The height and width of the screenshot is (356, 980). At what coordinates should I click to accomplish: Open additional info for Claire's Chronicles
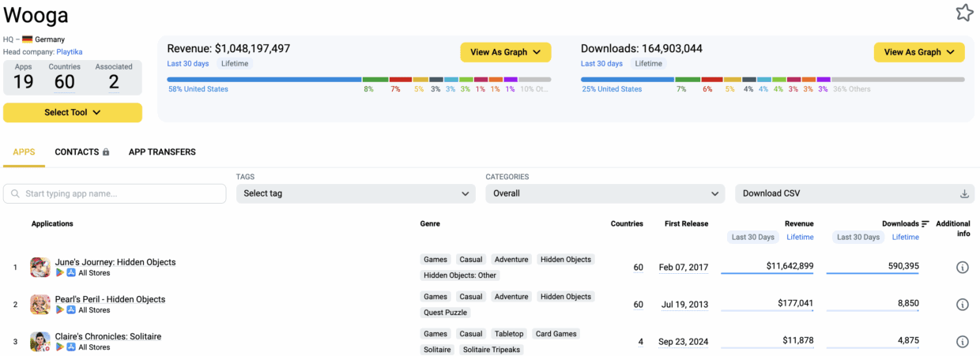(x=963, y=342)
